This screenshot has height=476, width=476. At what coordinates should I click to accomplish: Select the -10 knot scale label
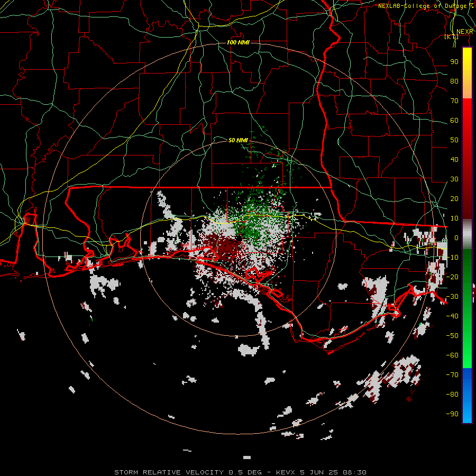[452, 258]
